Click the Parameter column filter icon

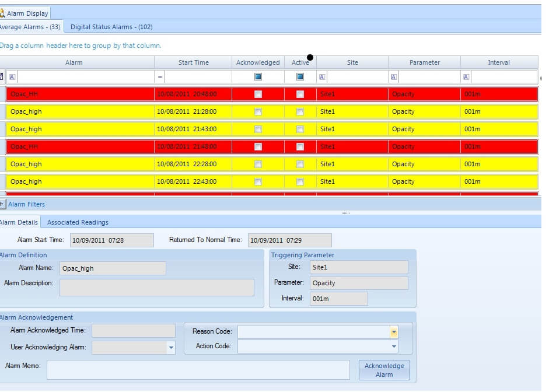pos(394,77)
